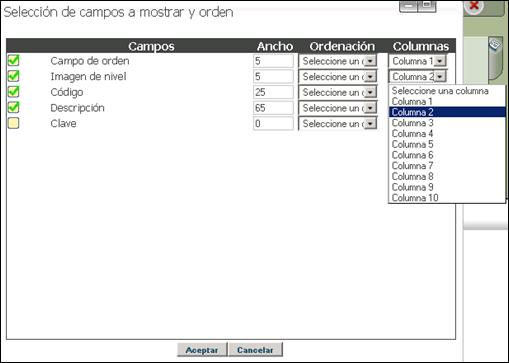Open Columnas dropdown for Campo de orden
Viewport: 509px width, 363px height.
[417, 61]
